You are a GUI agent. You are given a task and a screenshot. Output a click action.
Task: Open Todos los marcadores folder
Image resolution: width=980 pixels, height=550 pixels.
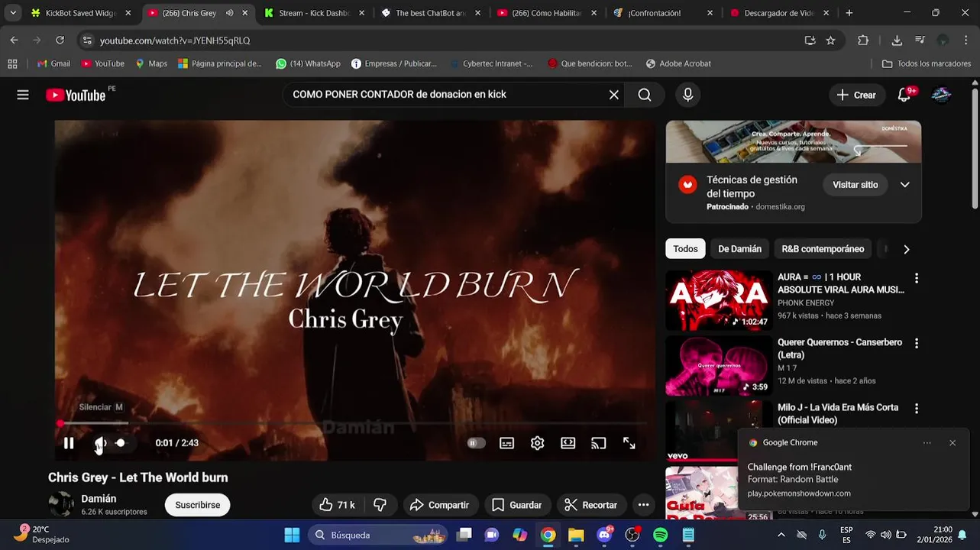coord(927,64)
